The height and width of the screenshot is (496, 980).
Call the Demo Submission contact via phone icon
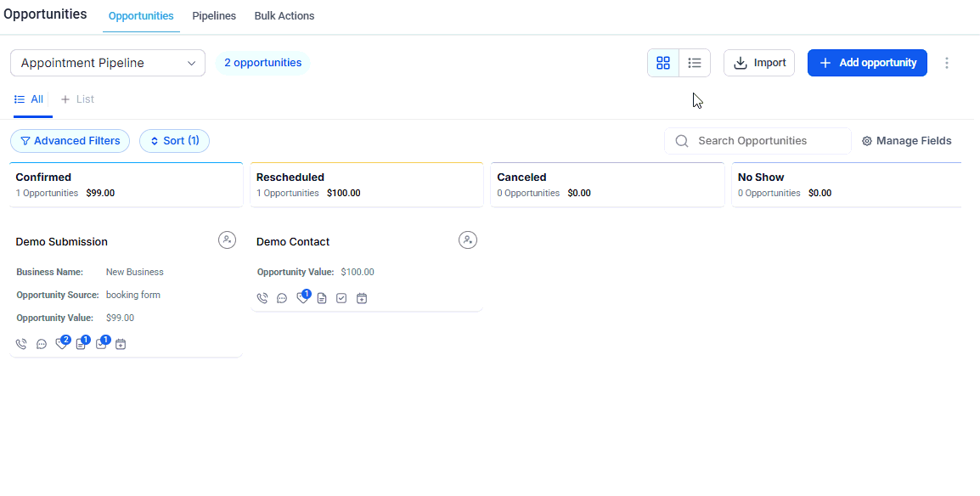pyautogui.click(x=21, y=343)
